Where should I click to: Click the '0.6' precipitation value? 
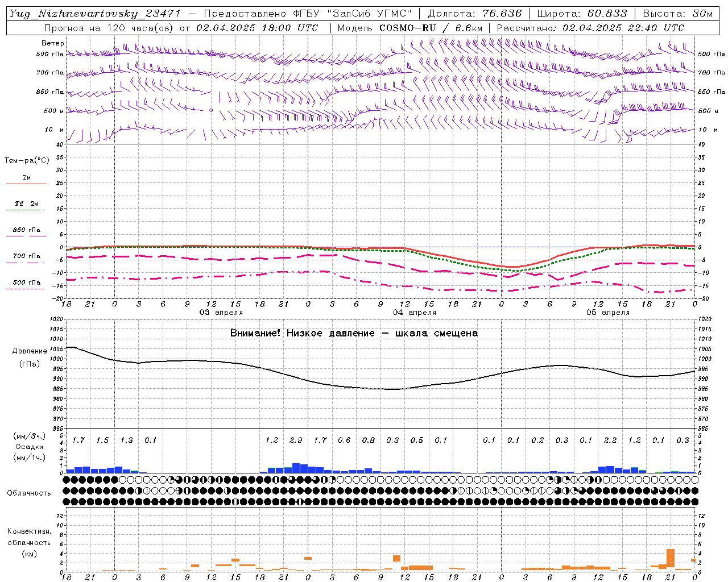tap(344, 440)
